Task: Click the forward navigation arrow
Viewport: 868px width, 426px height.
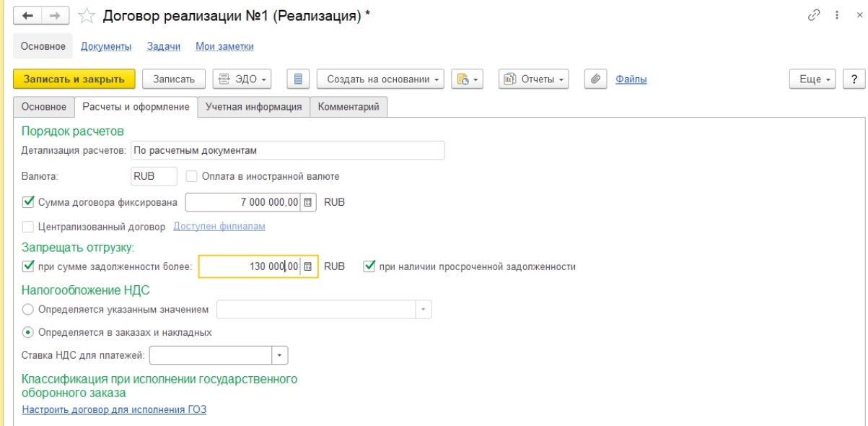Action: (x=53, y=16)
